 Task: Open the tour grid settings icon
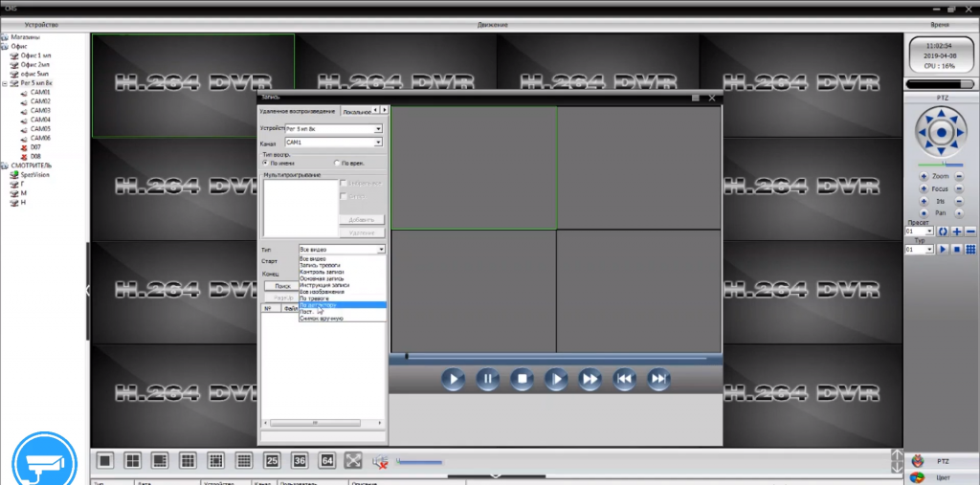(970, 250)
